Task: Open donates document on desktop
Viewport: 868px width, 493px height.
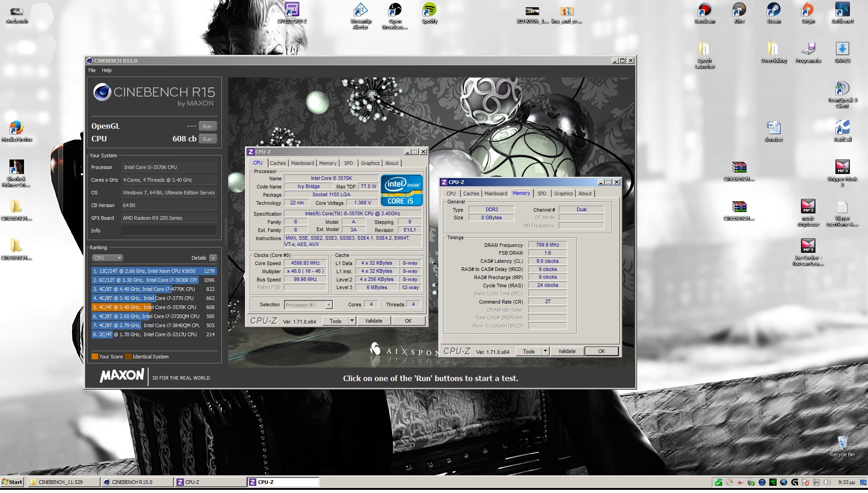Action: [x=773, y=131]
